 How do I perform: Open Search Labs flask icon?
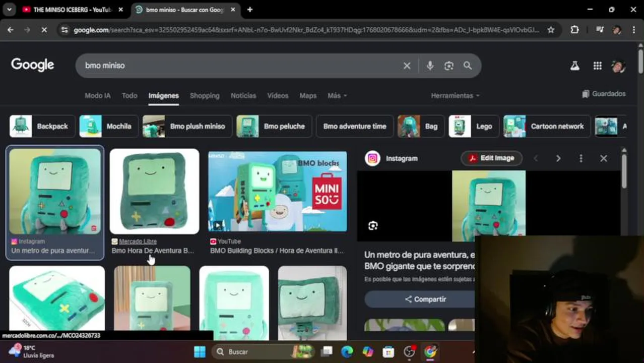(574, 66)
